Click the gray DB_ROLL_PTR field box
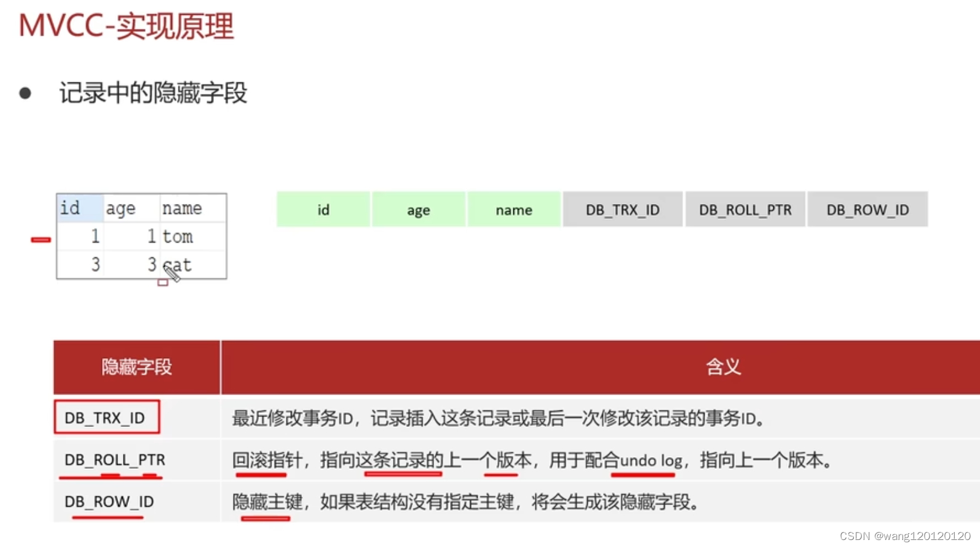Screen dimensions: 980x548 pyautogui.click(x=745, y=209)
